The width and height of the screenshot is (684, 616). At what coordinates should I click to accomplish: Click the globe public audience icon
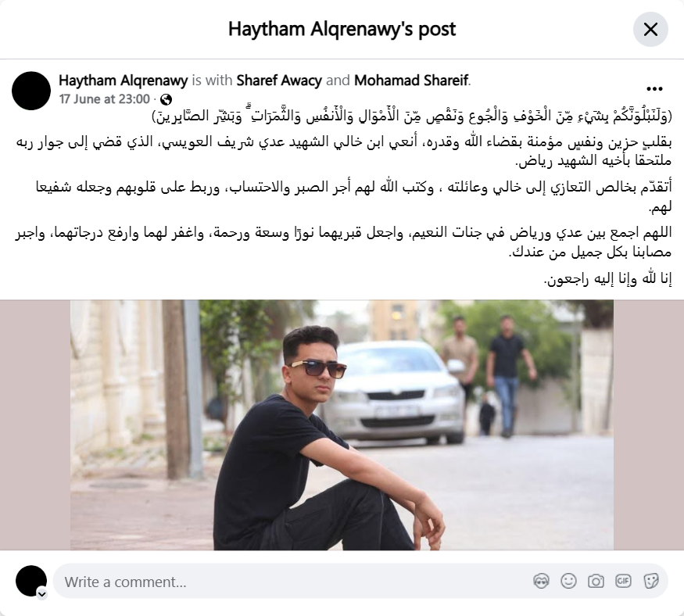click(166, 99)
